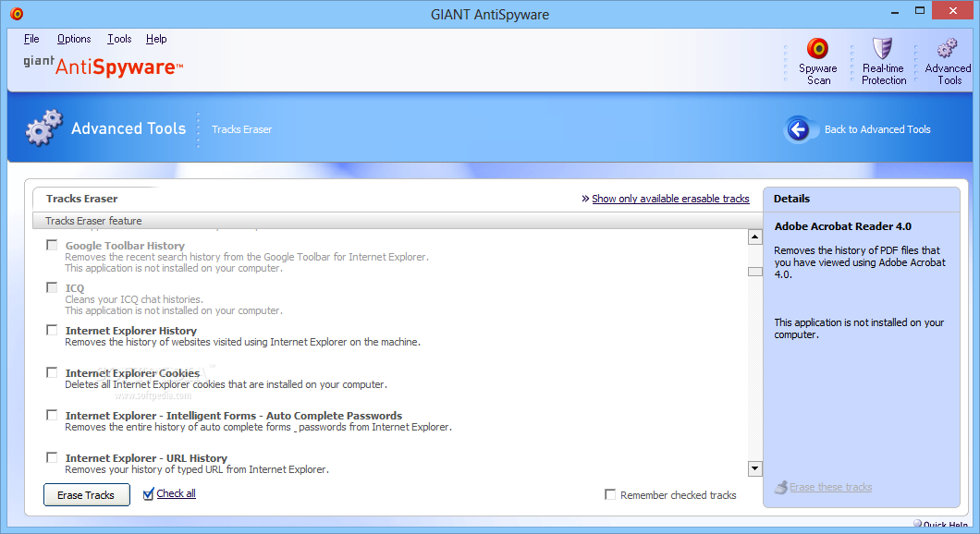980x534 pixels.
Task: Select the ICQ entry title
Action: pos(75,288)
